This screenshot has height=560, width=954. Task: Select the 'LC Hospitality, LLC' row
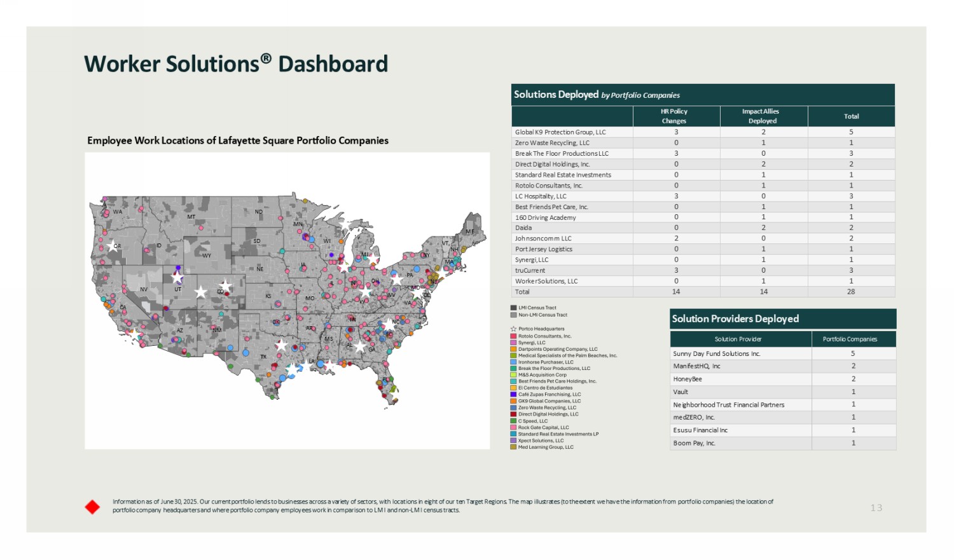[x=703, y=196]
